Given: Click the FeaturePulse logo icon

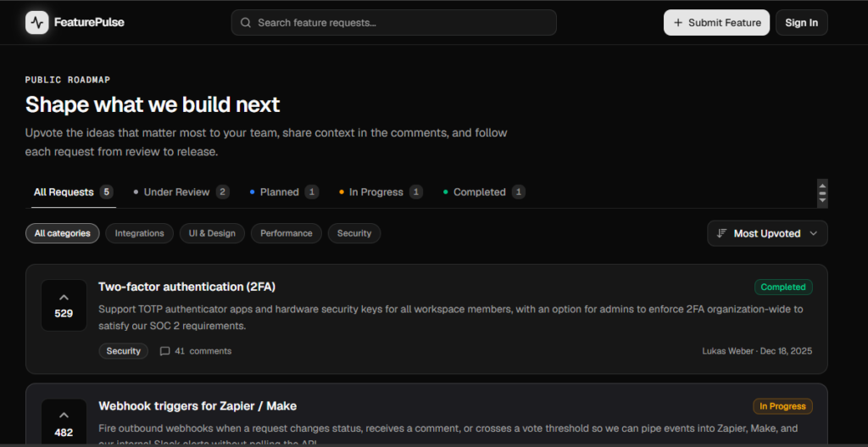Looking at the screenshot, I should click(x=37, y=23).
